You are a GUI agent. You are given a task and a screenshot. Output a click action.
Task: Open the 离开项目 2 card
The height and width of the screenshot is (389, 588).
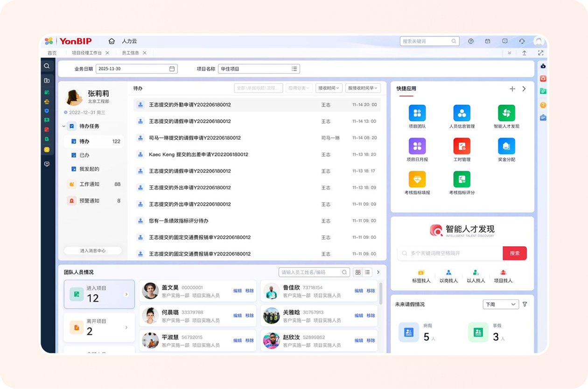[x=99, y=327]
